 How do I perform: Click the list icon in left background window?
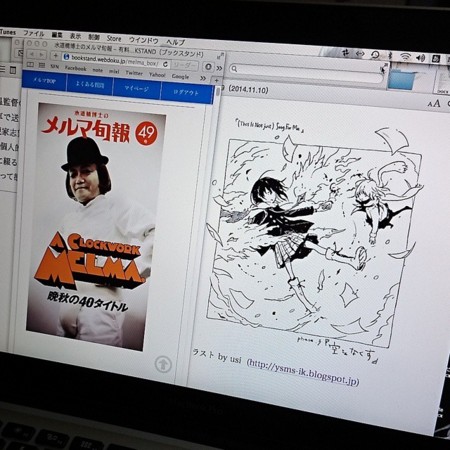click(x=2, y=69)
